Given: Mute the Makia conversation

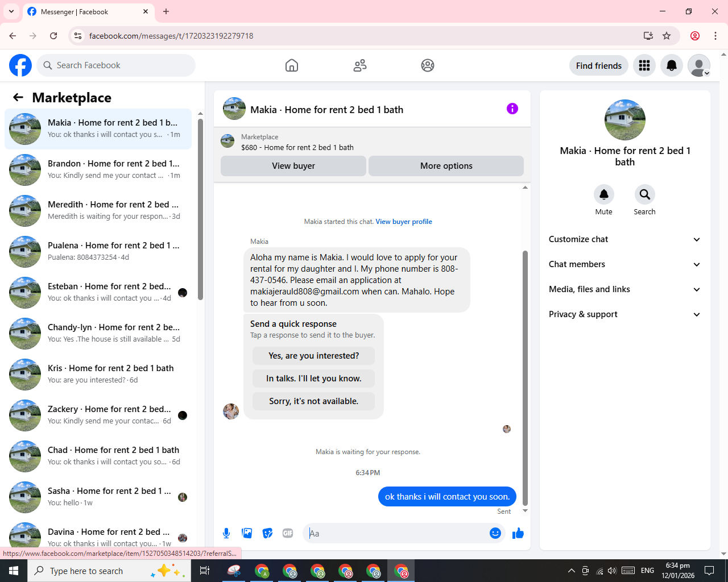Looking at the screenshot, I should (x=604, y=194).
